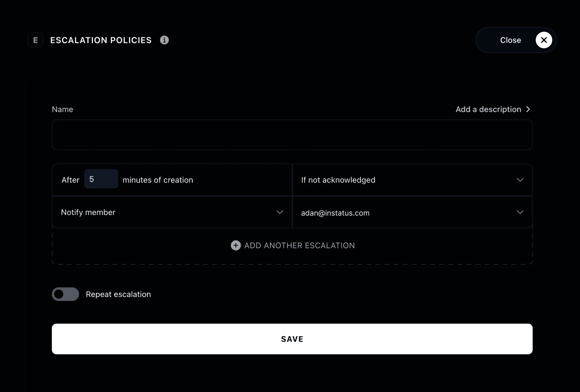Click the minutes of creation text
580x392 pixels.
coord(158,180)
